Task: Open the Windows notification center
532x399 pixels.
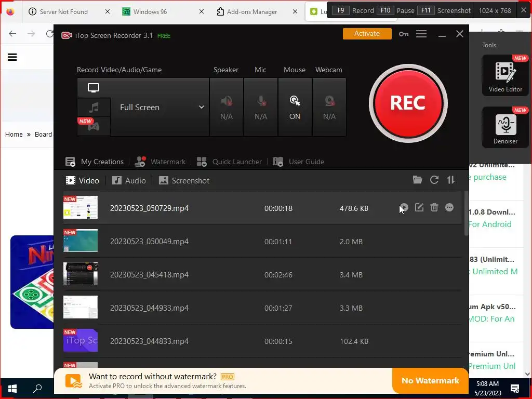Action: pos(515,389)
